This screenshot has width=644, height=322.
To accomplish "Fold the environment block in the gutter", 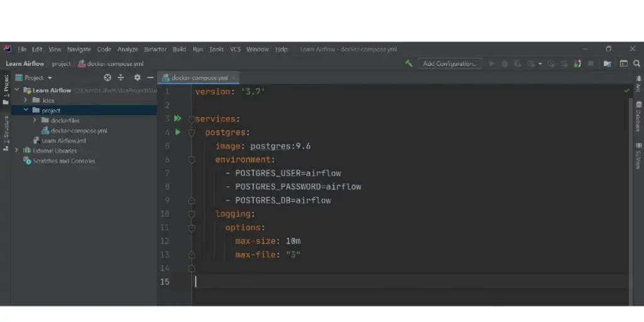I will tap(192, 160).
